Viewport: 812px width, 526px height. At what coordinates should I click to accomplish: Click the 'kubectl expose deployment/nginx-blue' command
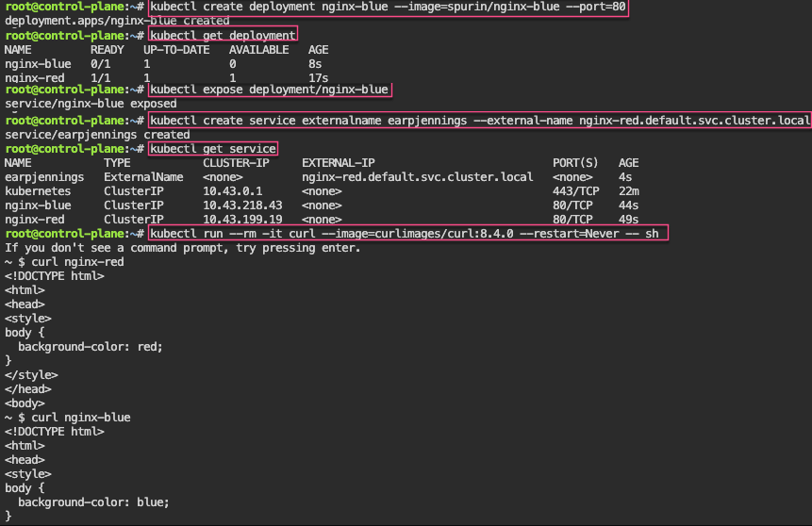tap(269, 90)
